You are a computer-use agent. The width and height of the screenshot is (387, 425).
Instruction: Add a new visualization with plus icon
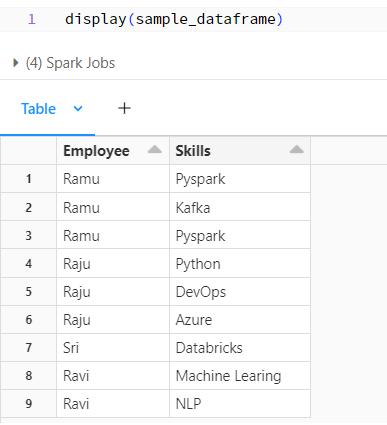[x=124, y=108]
